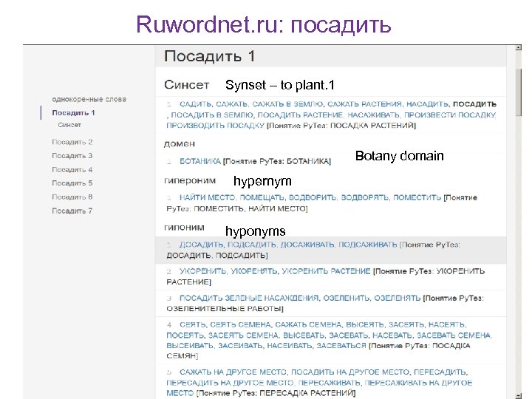Viewport: 532px width, 399px height.
Task: Click the Посадить 1 page heading
Action: point(209,56)
